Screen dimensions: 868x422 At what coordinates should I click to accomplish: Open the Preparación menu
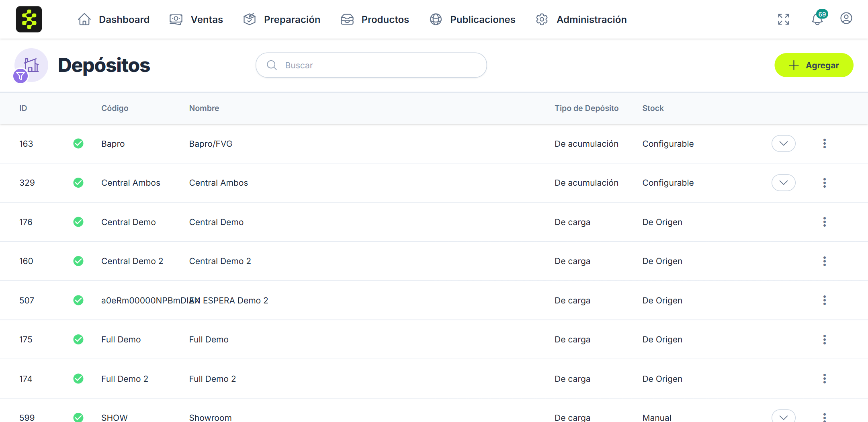pyautogui.click(x=282, y=19)
